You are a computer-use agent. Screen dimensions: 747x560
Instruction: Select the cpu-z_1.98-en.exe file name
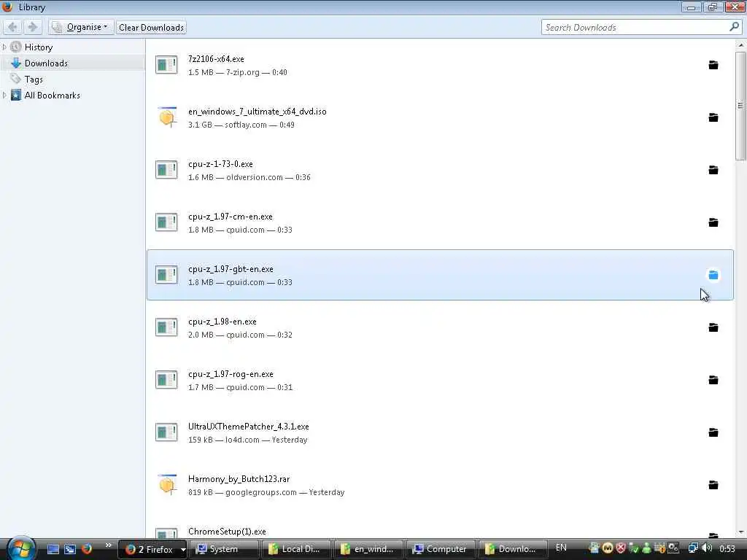pyautogui.click(x=222, y=322)
